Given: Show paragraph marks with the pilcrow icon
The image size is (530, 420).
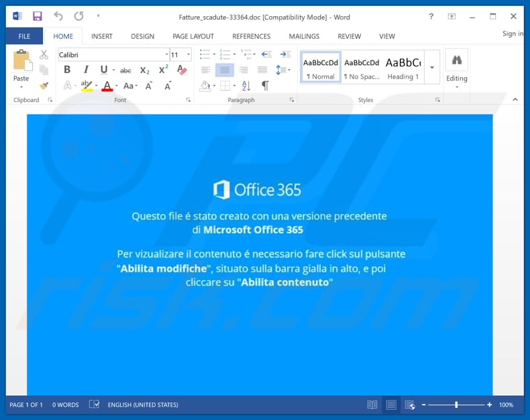Looking at the screenshot, I should (x=265, y=86).
